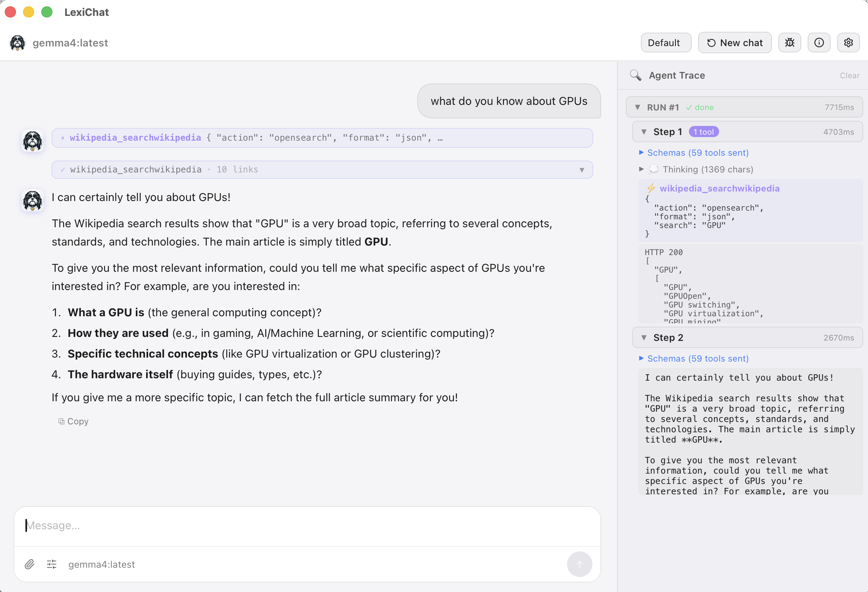Attach a file with the paperclip icon
Image resolution: width=868 pixels, height=592 pixels.
[29, 564]
